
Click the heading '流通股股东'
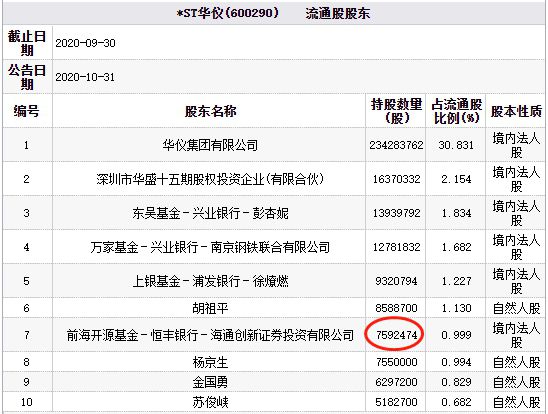tap(337, 13)
